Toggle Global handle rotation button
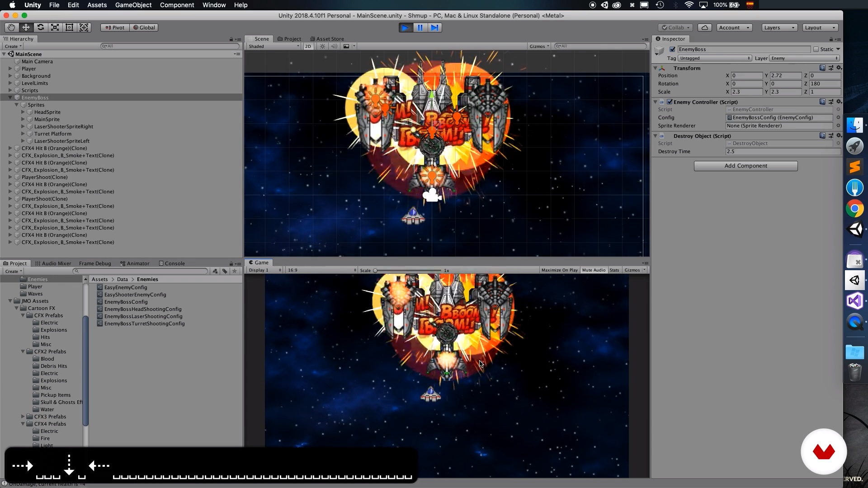868x488 pixels. pyautogui.click(x=144, y=28)
